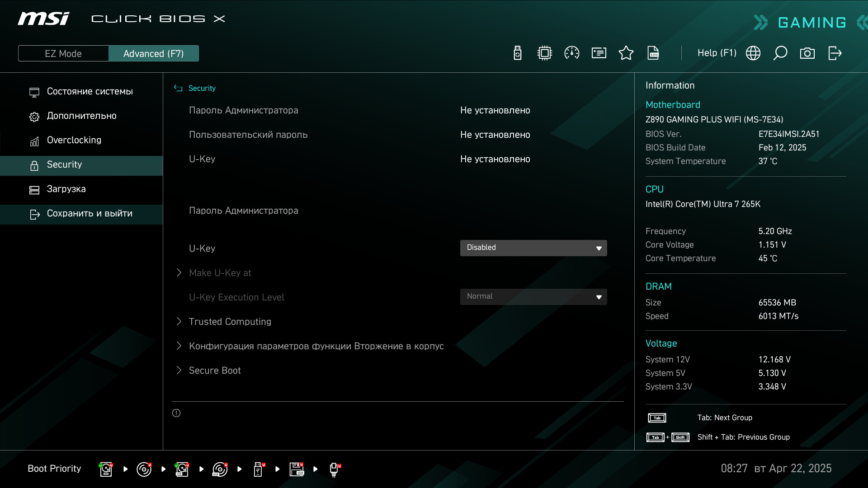The width and height of the screenshot is (868, 488).
Task: Click the Security back arrow icon
Action: point(178,88)
